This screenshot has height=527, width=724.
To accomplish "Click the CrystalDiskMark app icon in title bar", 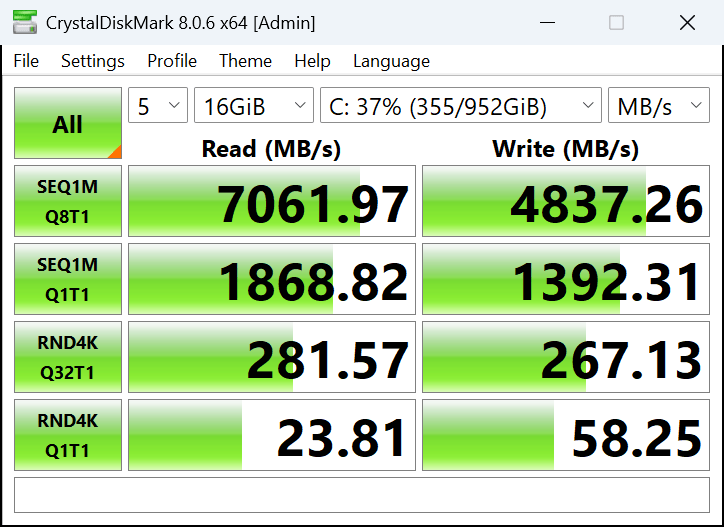I will point(25,22).
